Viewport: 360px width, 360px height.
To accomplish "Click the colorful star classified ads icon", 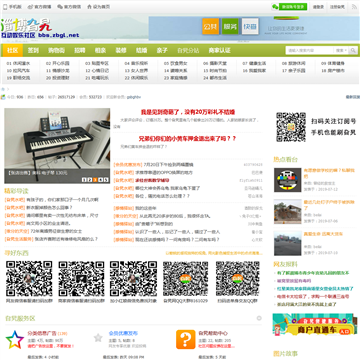I will pyautogui.click(x=15, y=339).
